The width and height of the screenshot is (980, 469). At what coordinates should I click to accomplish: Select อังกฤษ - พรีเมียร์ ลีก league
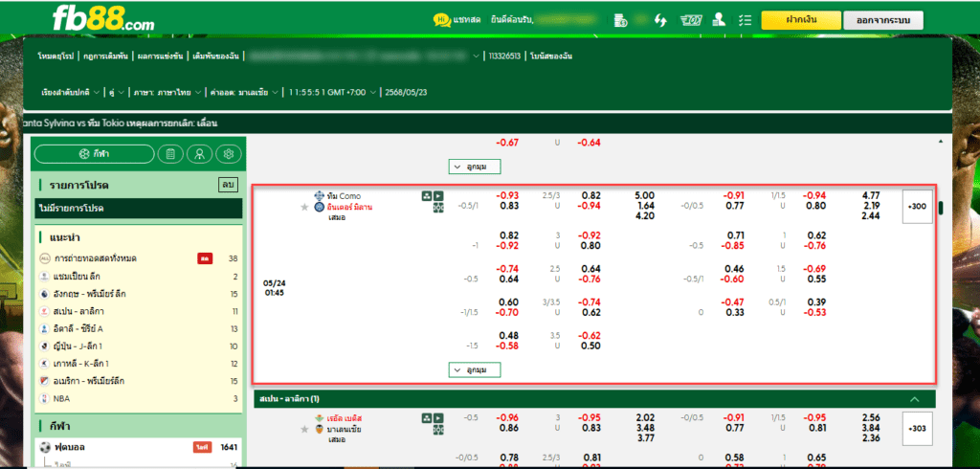138,293
